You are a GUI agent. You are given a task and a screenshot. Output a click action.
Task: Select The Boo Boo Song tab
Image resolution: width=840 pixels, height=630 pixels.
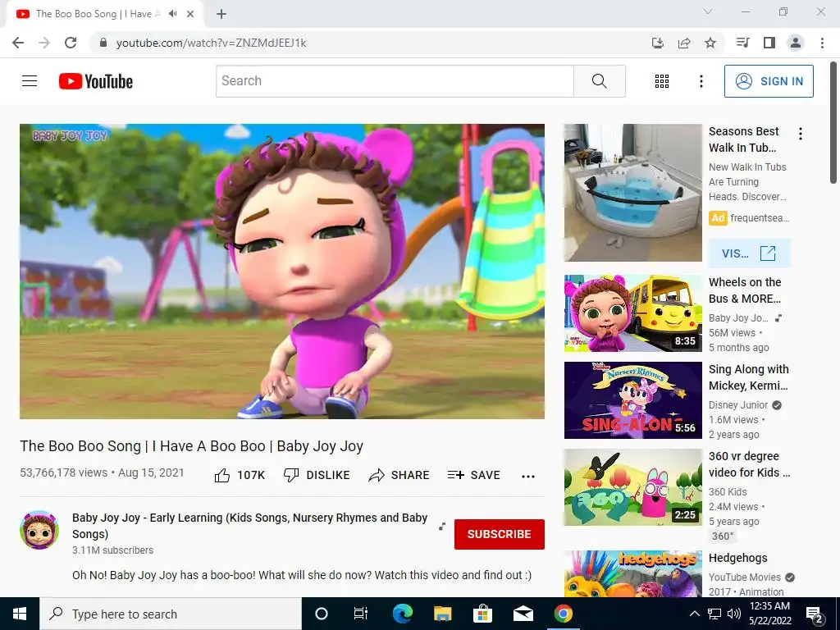pos(105,14)
